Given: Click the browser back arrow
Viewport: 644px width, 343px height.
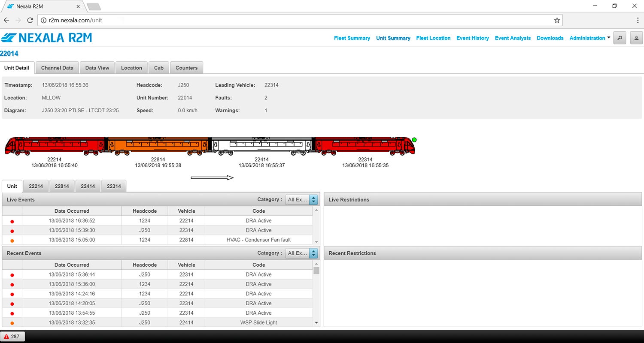Looking at the screenshot, I should point(6,20).
